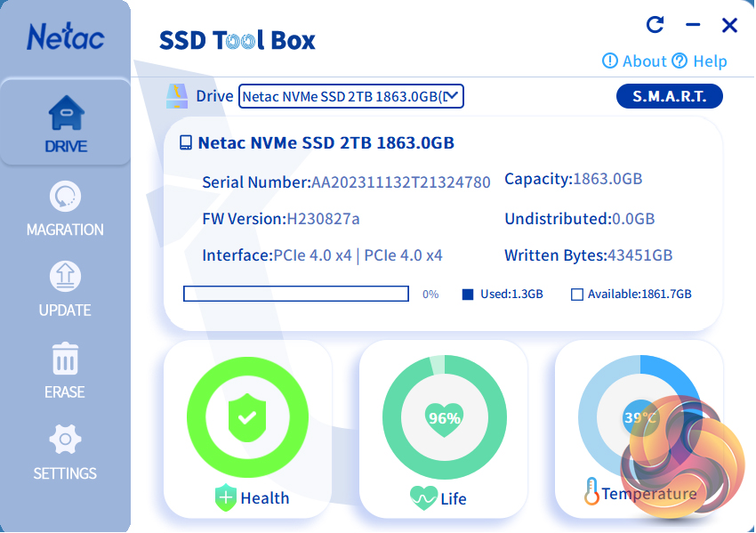Open the Help link
Screen dimensions: 756x533
pos(710,61)
